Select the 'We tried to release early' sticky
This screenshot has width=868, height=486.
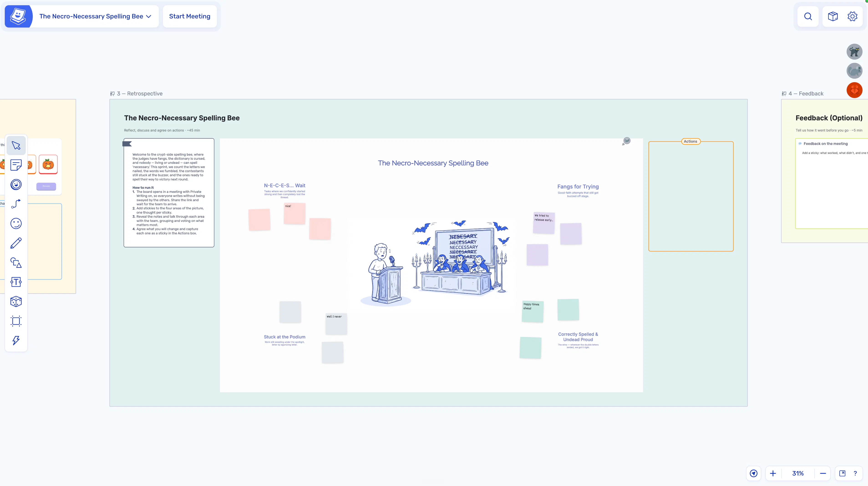point(544,223)
